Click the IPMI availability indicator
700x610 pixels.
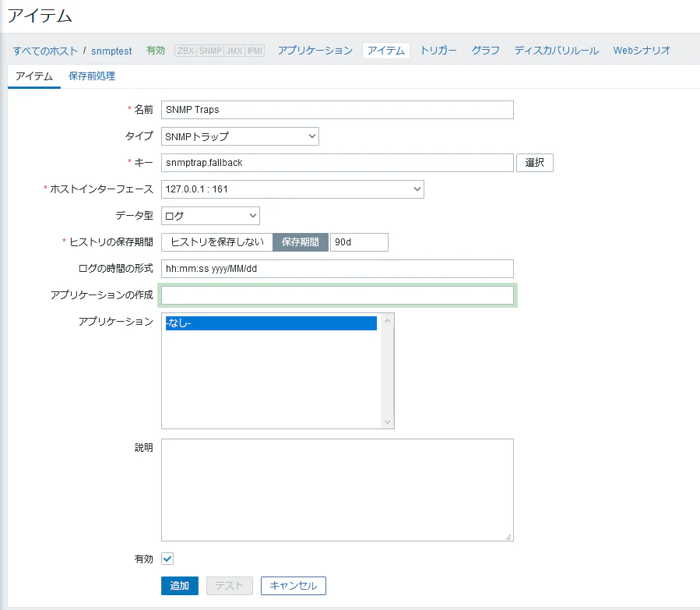pos(255,51)
